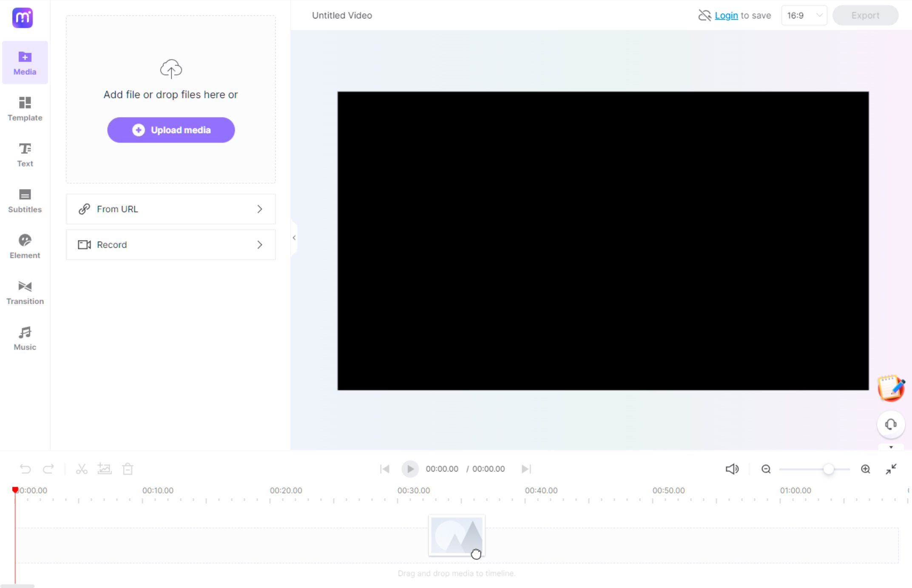
Task: Expand the From URL option
Action: (x=259, y=209)
